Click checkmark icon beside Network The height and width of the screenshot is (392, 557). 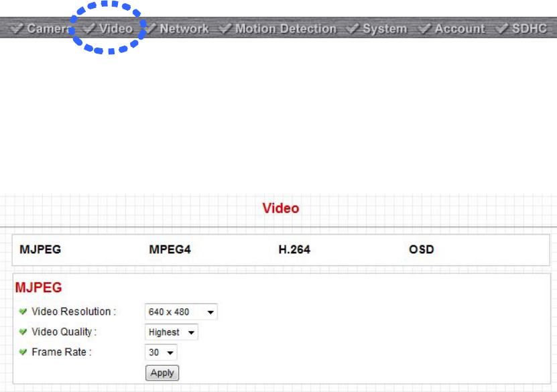click(150, 28)
